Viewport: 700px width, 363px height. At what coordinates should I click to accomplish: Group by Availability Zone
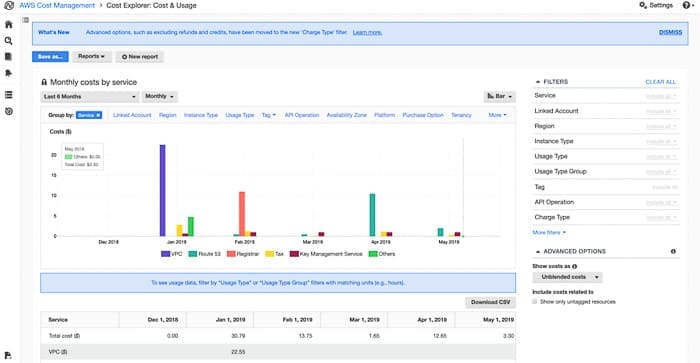click(346, 115)
